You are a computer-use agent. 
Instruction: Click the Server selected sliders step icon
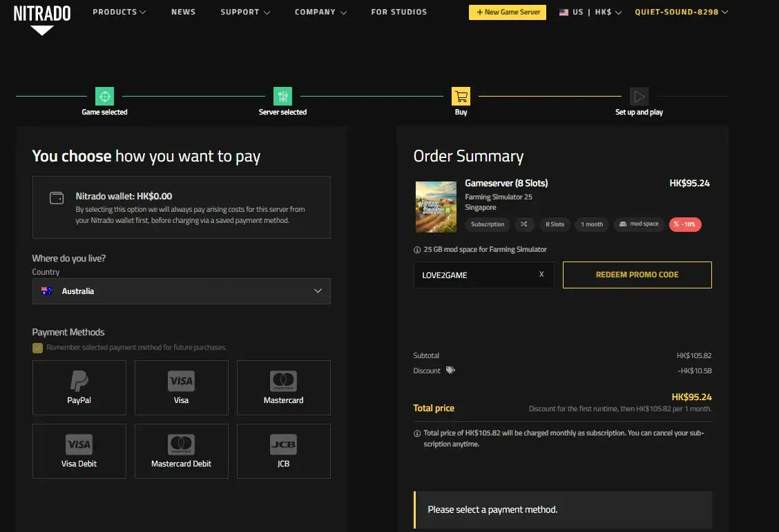pos(282,96)
